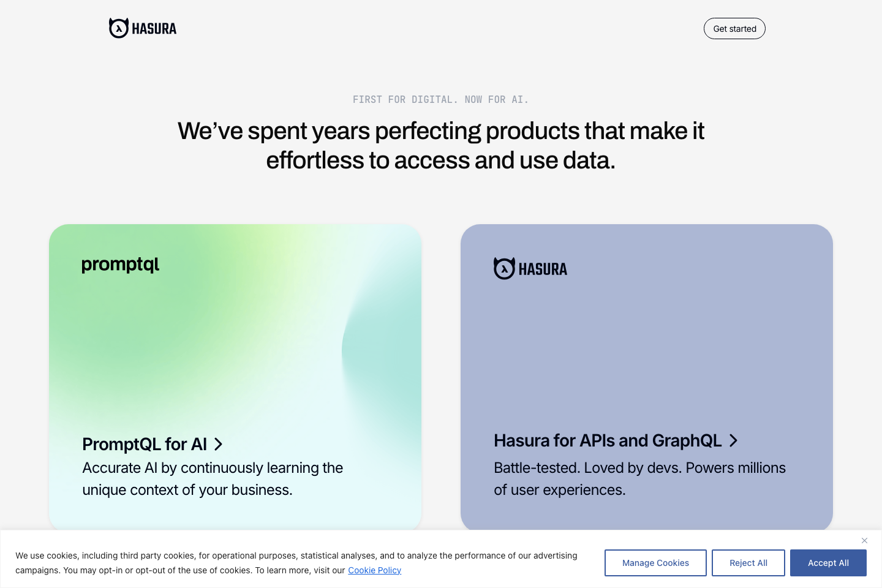Click the Get started button
The width and height of the screenshot is (882, 588).
coord(734,28)
